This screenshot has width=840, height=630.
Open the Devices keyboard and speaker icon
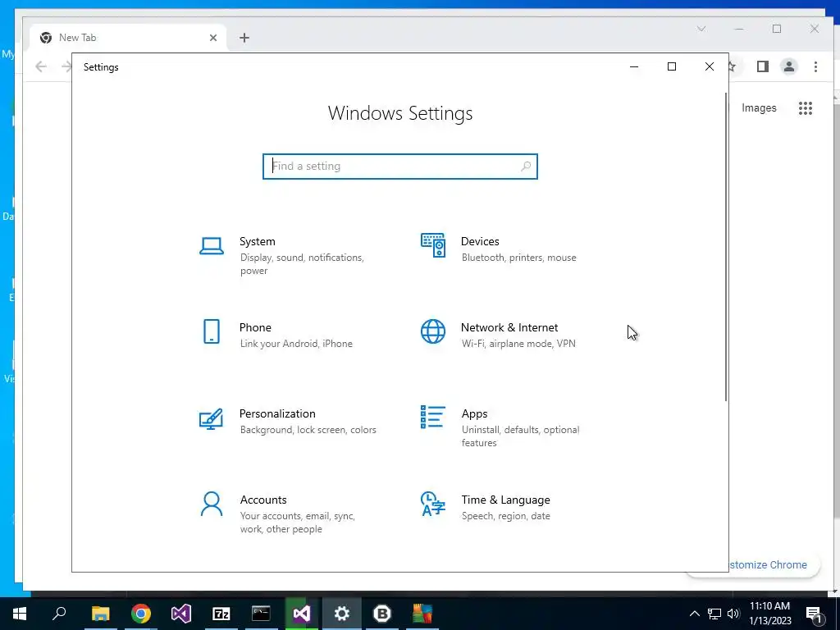[x=433, y=245]
